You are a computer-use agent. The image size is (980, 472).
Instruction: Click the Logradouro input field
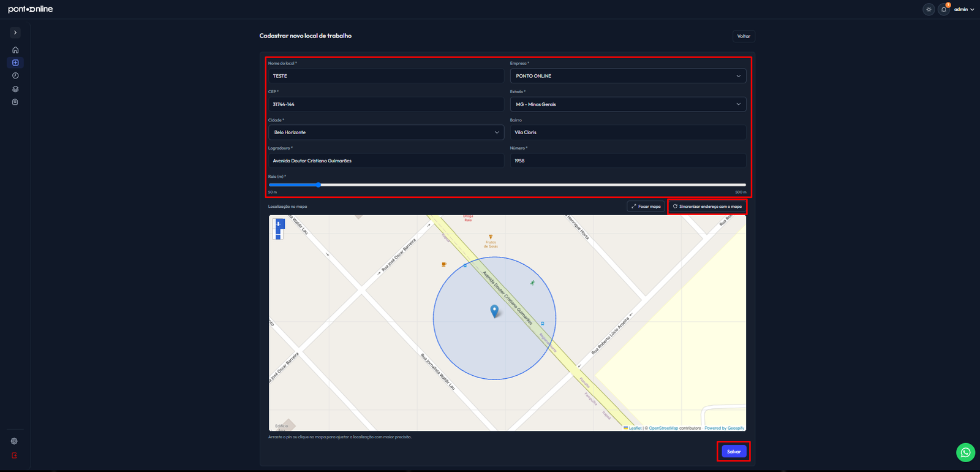(386, 161)
